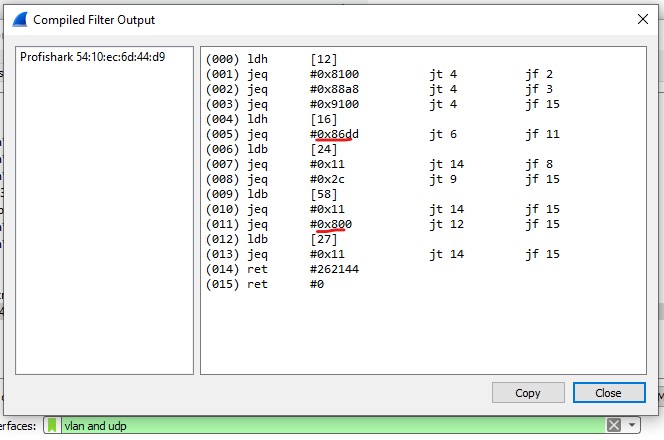Click the Wireshark fin icon in title bar
This screenshot has width=664, height=440.
19,19
